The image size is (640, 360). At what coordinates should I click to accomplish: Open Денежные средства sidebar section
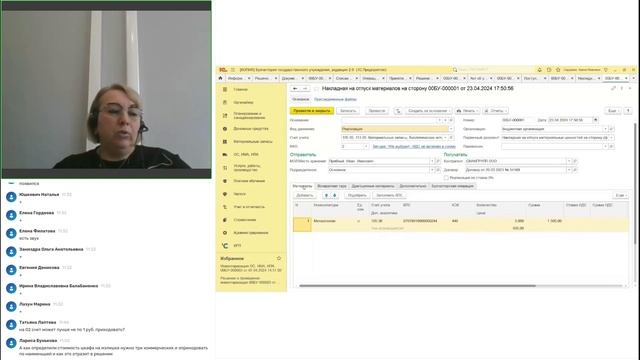(251, 129)
